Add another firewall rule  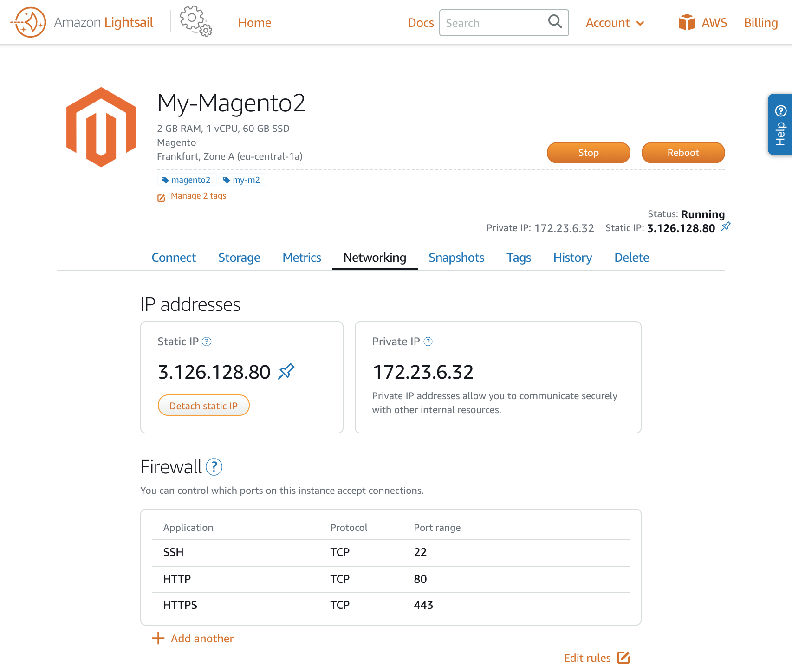[193, 638]
